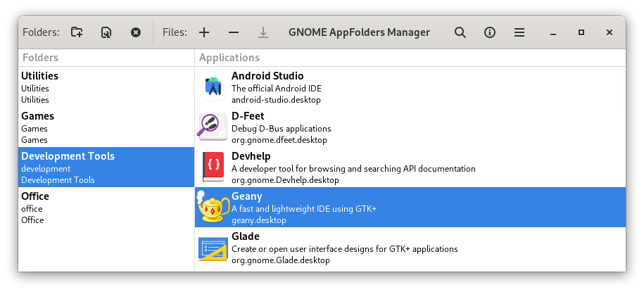The height and width of the screenshot is (292, 644).
Task: Click org.gnome.dfeet.desktop file name
Action: tap(279, 140)
